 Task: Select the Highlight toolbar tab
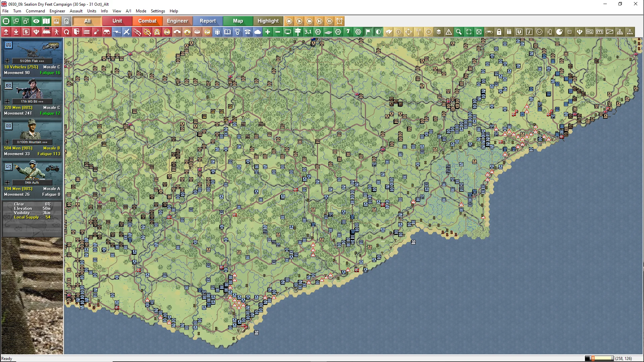[x=268, y=21]
